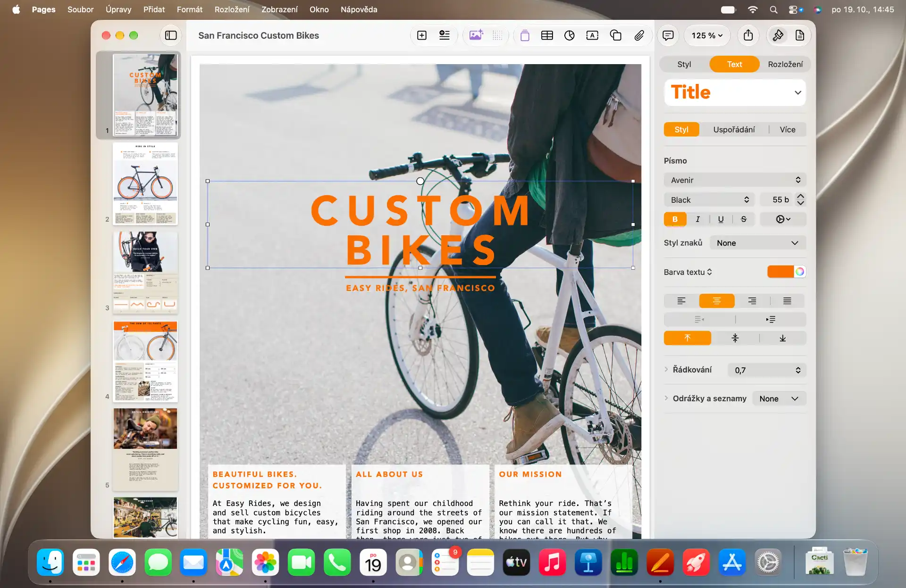Select page 2 thumbnail in the sidebar
This screenshot has height=588, width=906.
click(x=145, y=184)
